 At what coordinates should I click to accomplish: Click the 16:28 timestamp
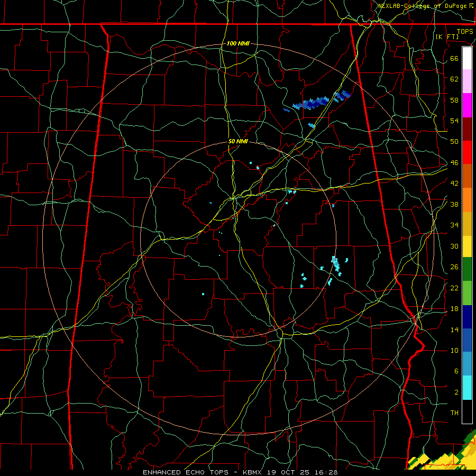click(x=326, y=472)
